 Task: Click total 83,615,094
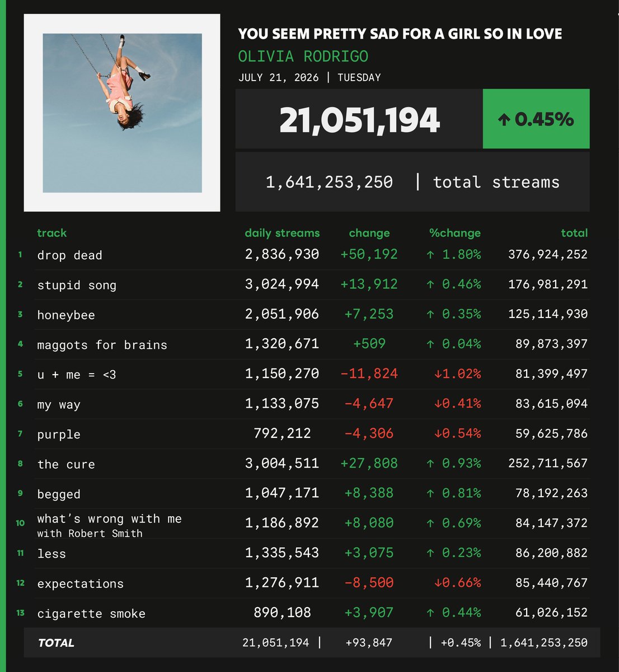[x=552, y=404]
